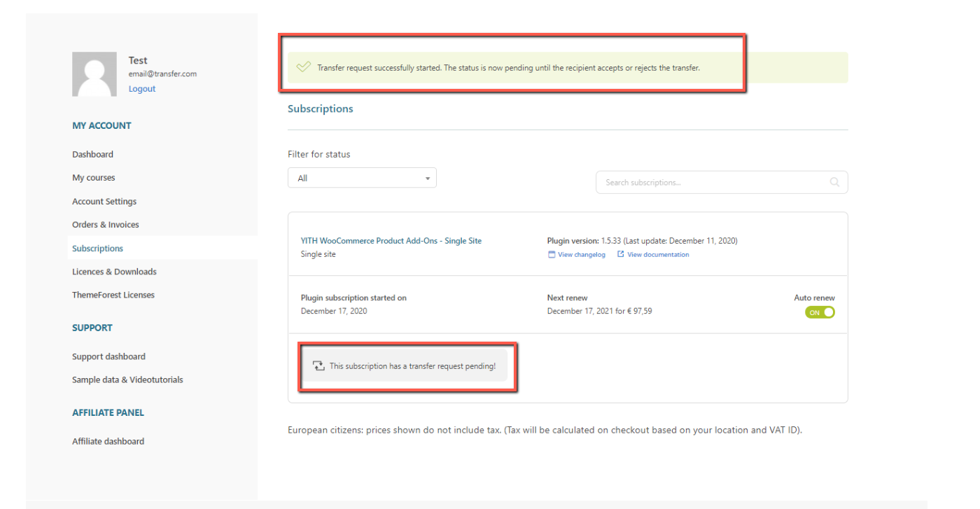The height and width of the screenshot is (509, 980).
Task: Click the 'Test' username
Action: pyautogui.click(x=138, y=60)
